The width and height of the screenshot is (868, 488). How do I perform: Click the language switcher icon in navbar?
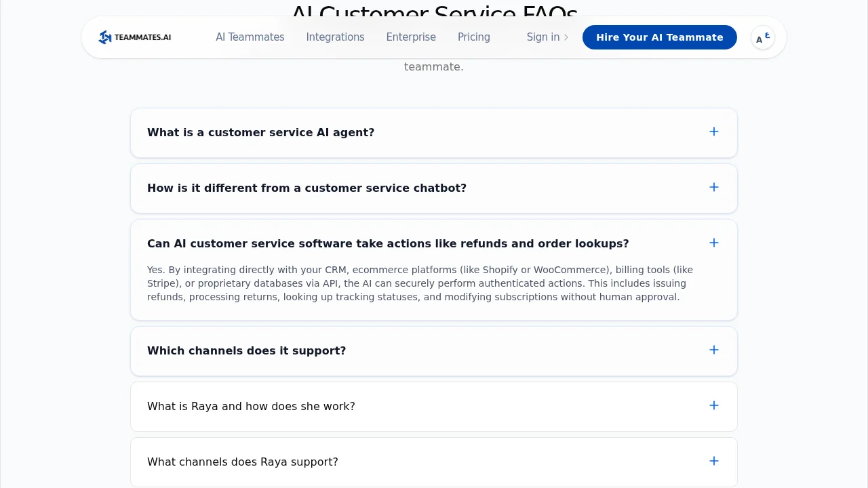[x=763, y=37]
